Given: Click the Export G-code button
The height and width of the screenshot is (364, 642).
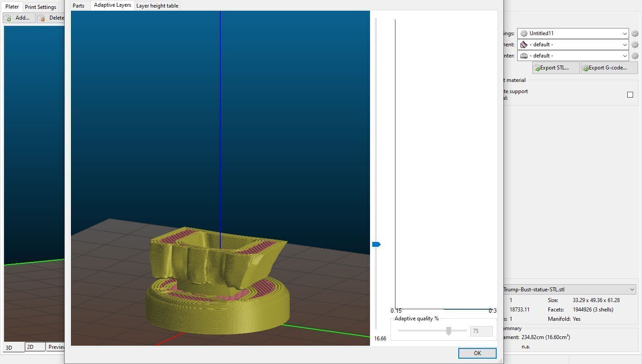Looking at the screenshot, I should [609, 68].
